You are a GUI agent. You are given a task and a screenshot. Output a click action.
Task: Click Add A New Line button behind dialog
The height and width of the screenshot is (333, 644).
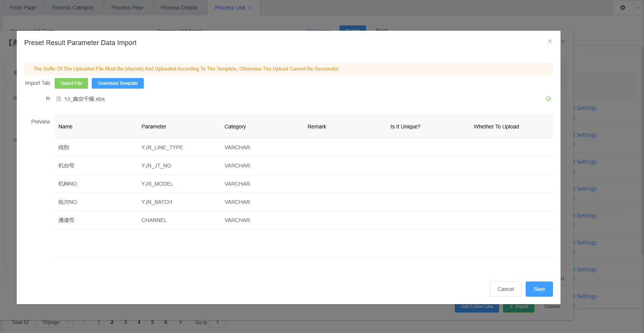click(x=477, y=307)
